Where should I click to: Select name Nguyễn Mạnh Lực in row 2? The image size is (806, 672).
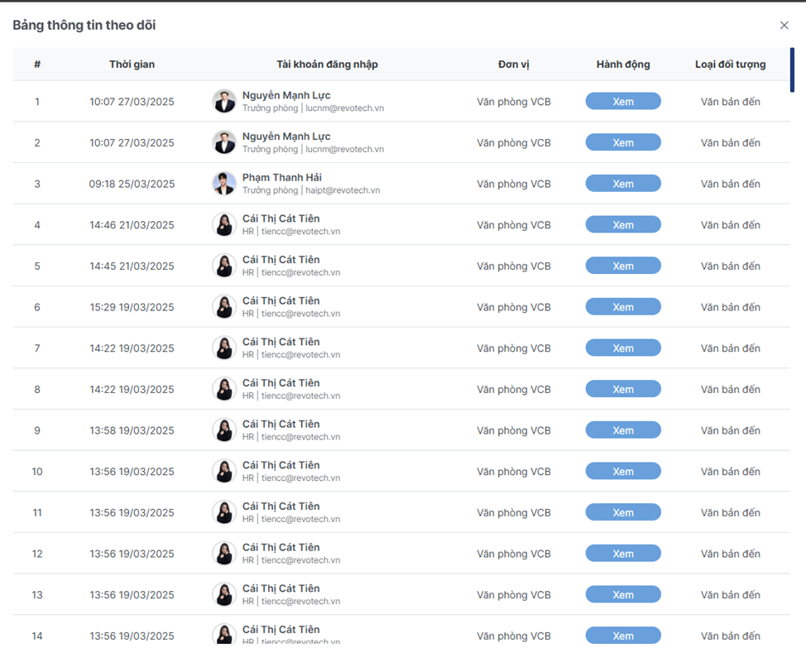coord(286,137)
